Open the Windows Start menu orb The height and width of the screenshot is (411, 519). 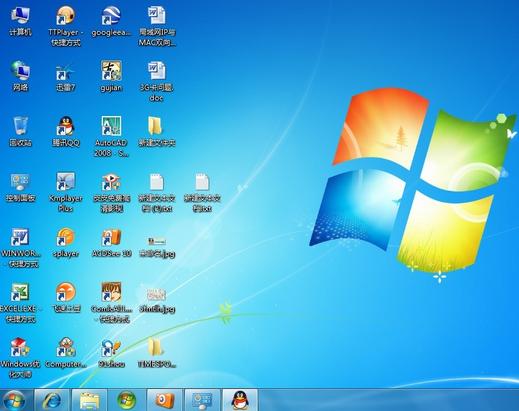click(14, 400)
